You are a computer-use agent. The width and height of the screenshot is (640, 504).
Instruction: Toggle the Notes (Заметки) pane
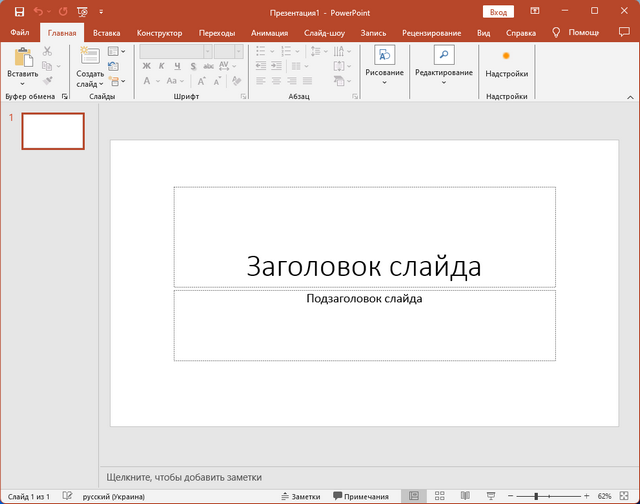click(300, 496)
